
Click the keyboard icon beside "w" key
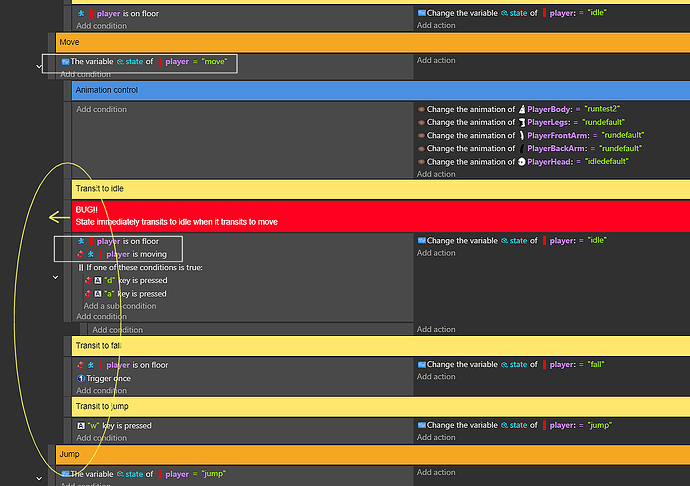pos(81,425)
